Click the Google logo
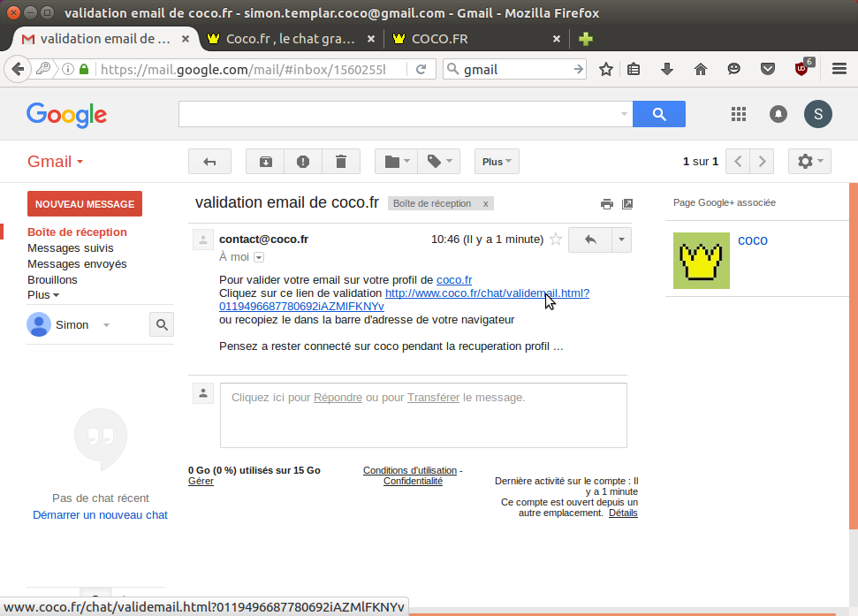 coord(67,115)
